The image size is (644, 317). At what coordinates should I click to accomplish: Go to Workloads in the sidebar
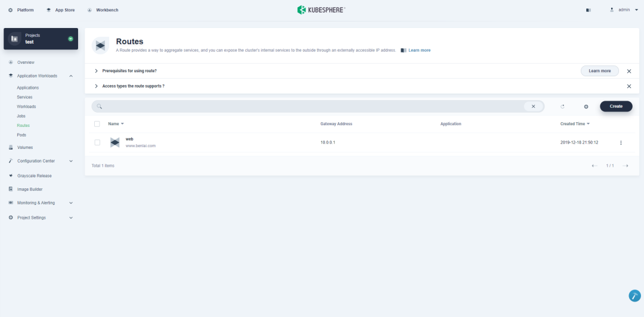pos(26,107)
